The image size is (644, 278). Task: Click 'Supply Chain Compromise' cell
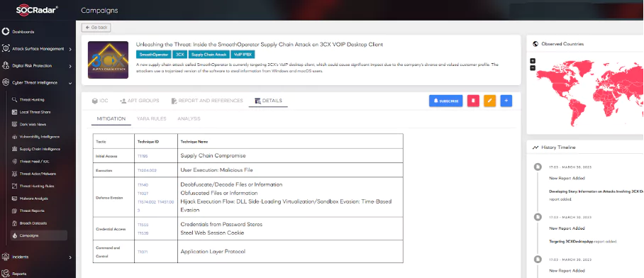click(290, 155)
